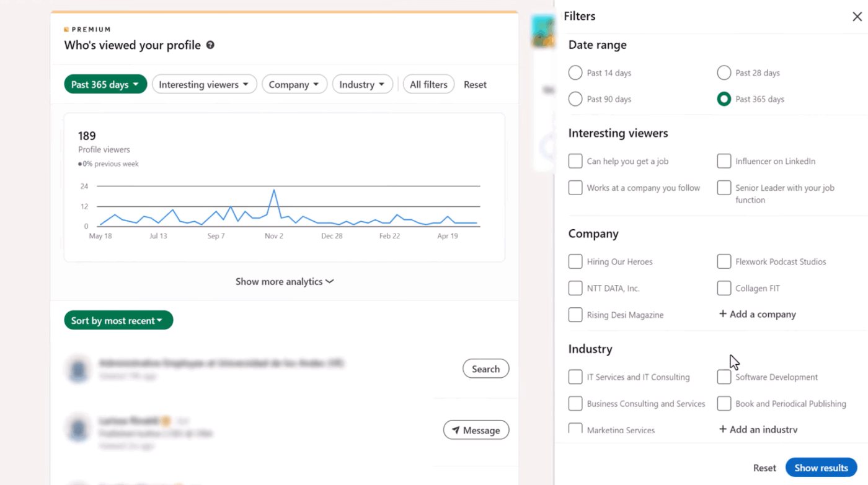Check the Software Development industry filter

pyautogui.click(x=724, y=377)
